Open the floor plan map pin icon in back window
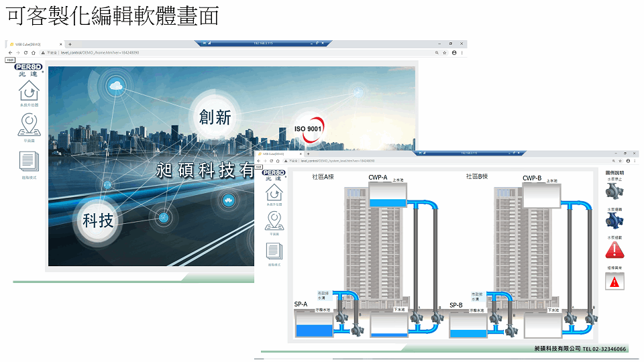 pos(28,125)
